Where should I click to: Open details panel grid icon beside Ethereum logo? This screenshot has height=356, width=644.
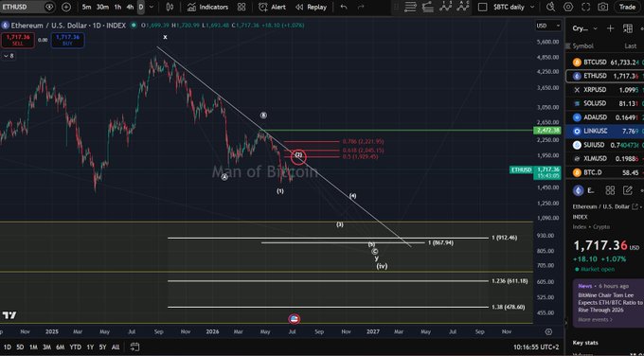coord(610,190)
